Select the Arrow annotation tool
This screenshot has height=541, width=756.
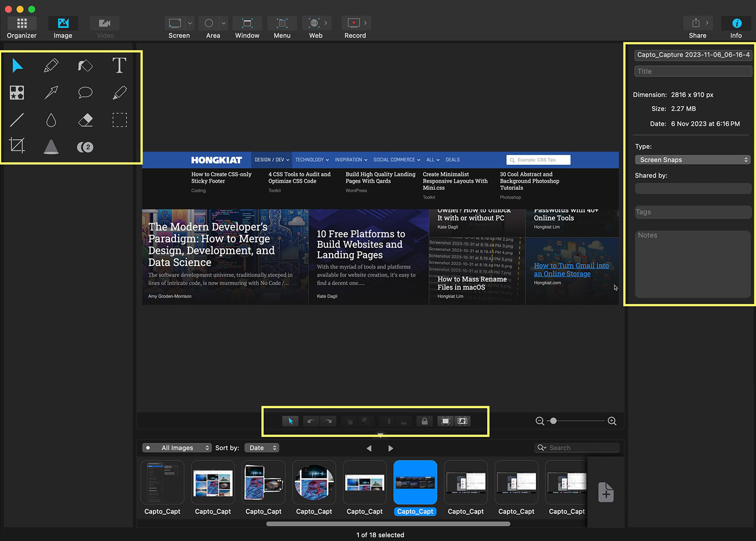tap(51, 93)
